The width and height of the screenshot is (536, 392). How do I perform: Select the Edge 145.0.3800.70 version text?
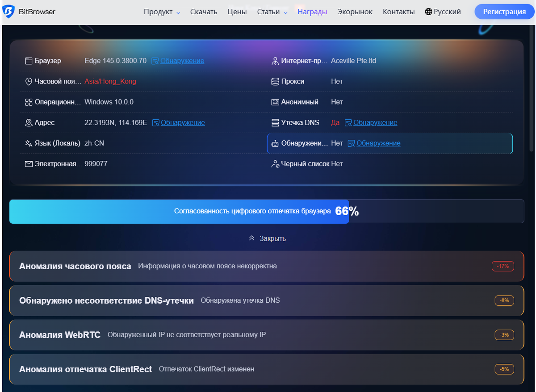[x=116, y=61]
